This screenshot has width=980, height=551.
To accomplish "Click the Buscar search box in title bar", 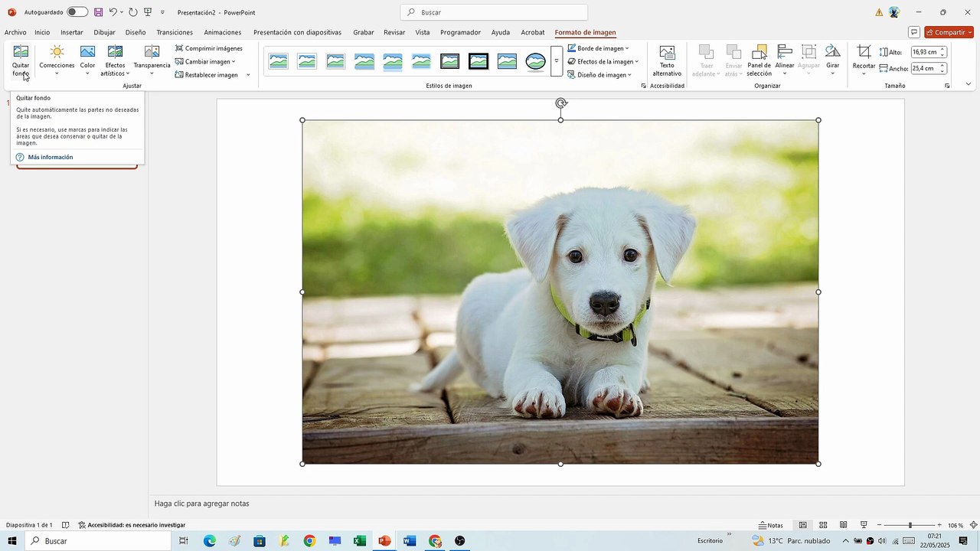I will (x=494, y=12).
